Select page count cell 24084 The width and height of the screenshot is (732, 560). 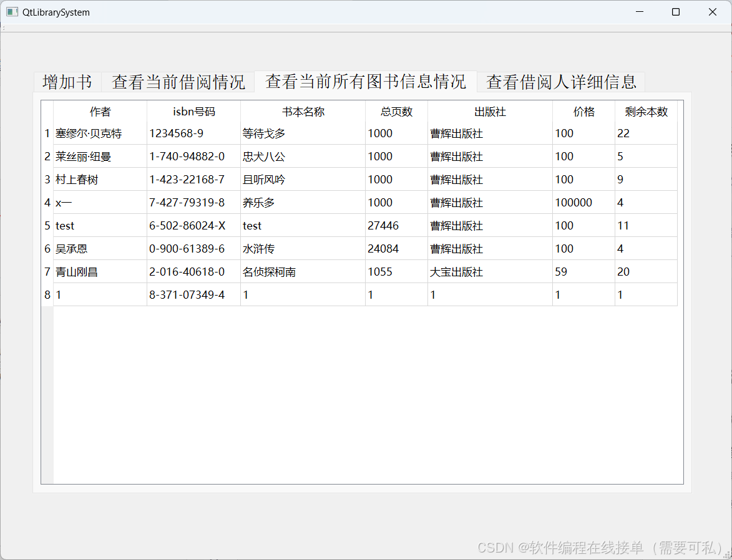point(396,249)
